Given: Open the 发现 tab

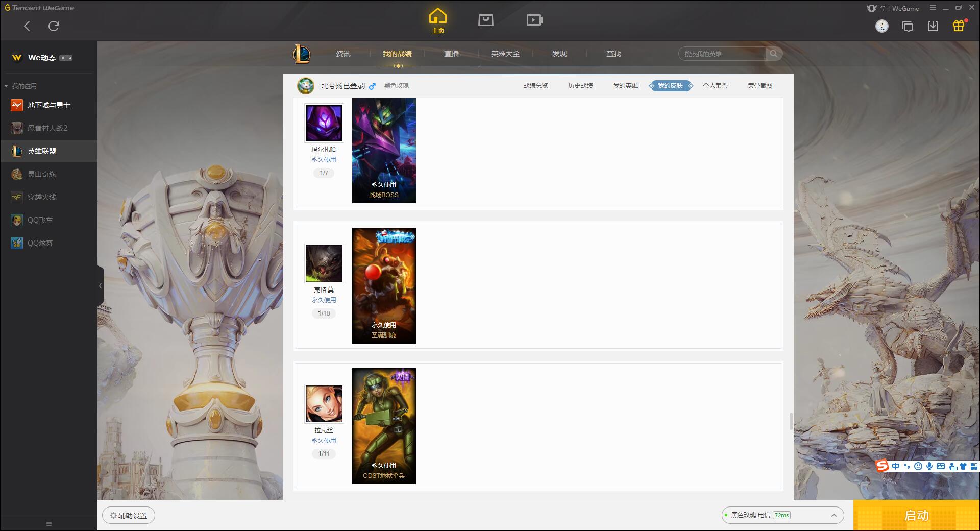Looking at the screenshot, I should 559,54.
